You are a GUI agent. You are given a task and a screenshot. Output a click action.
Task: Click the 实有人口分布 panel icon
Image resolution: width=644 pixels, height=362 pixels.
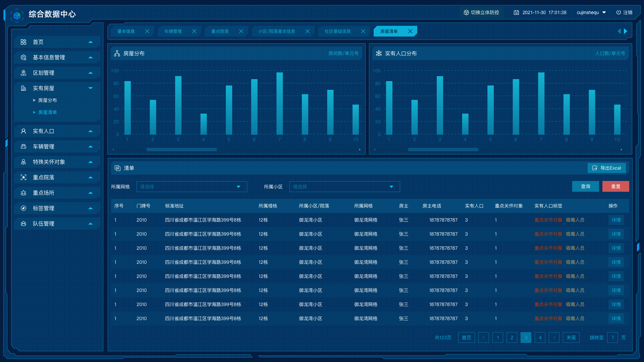coord(379,53)
